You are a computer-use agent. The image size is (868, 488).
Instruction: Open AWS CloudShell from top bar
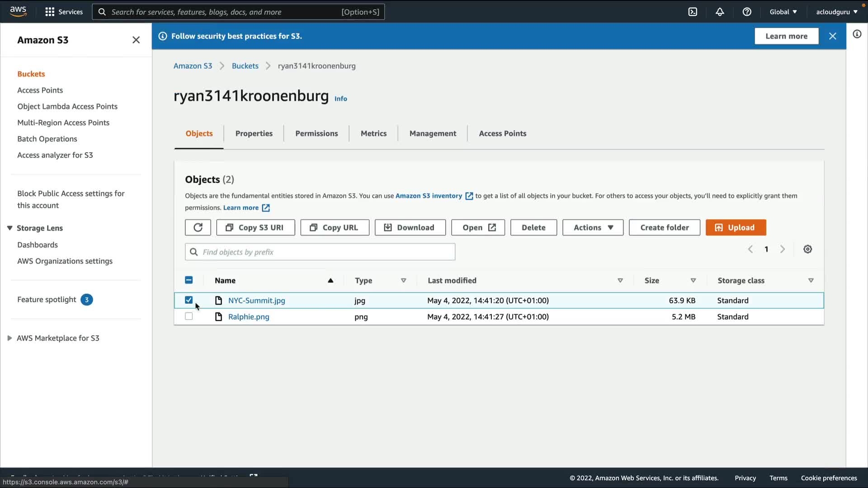[x=693, y=12]
